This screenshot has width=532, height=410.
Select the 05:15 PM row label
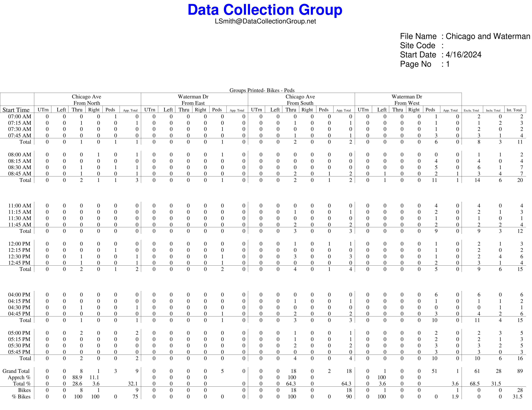click(19, 339)
